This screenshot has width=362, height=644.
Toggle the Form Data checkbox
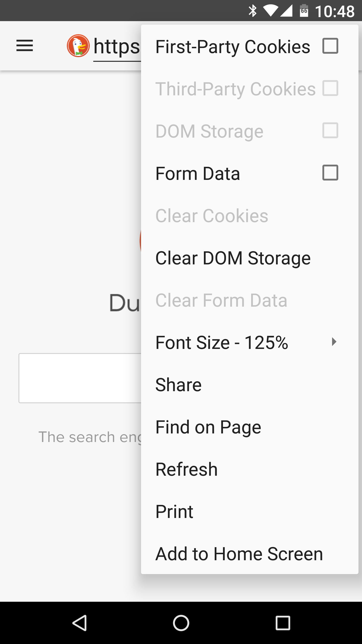point(330,173)
